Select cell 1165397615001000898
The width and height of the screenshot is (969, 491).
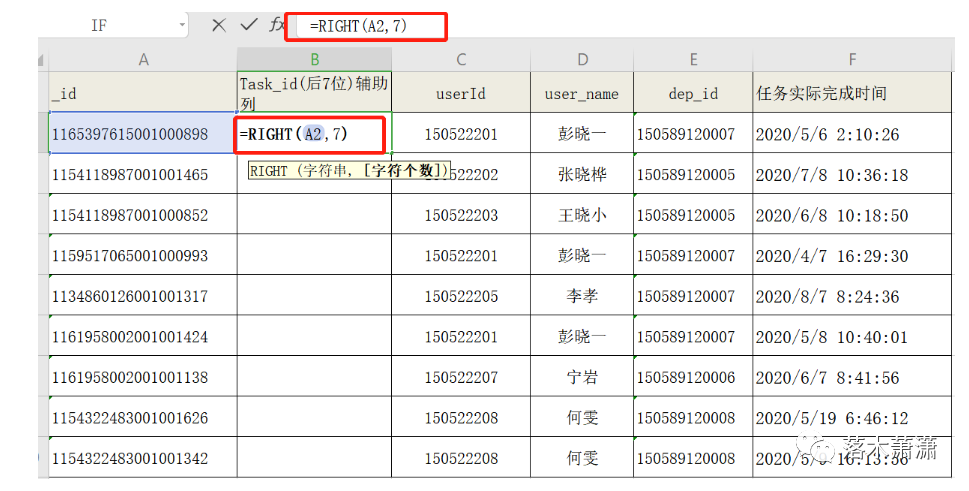tap(143, 133)
